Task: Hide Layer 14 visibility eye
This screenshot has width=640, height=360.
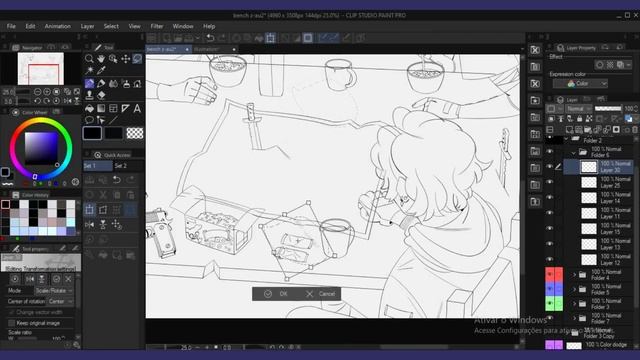Action: [549, 198]
